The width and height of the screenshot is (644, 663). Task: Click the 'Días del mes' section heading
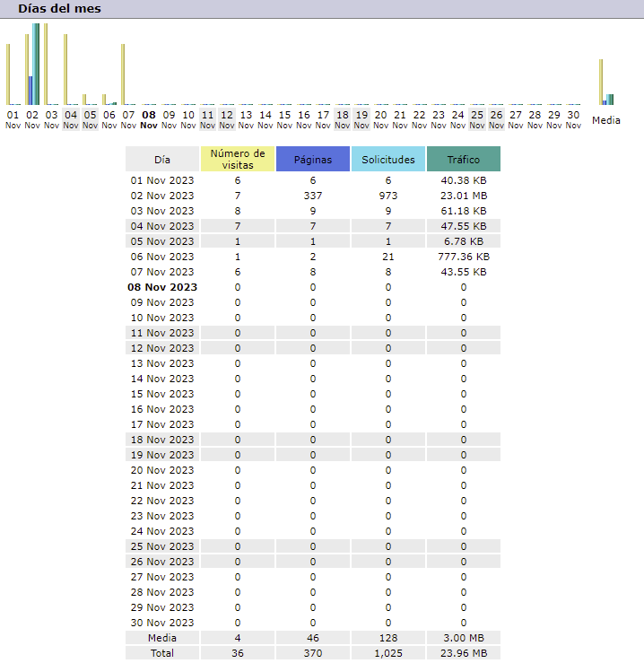tap(59, 8)
